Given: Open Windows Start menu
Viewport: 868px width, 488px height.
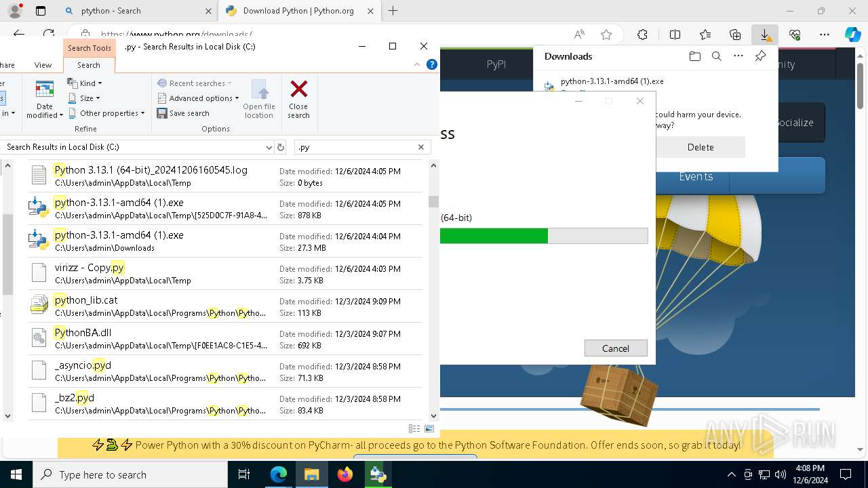Looking at the screenshot, I should click(16, 474).
